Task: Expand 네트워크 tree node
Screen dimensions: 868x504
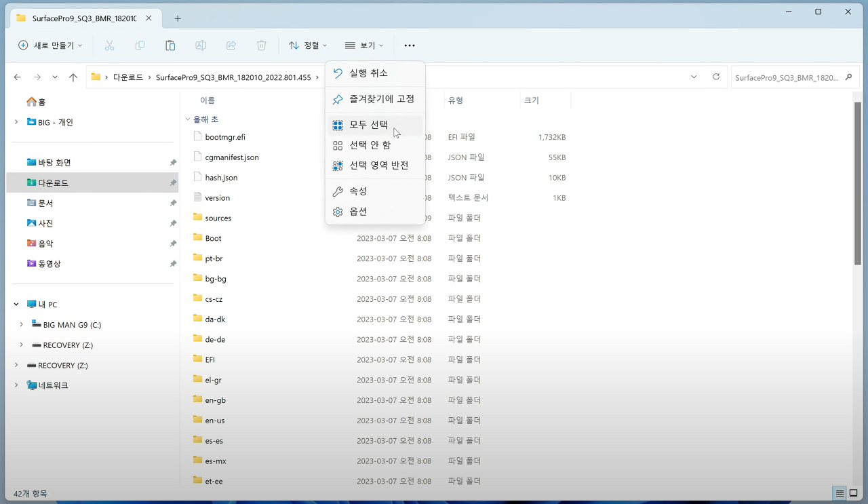Action: 16,385
